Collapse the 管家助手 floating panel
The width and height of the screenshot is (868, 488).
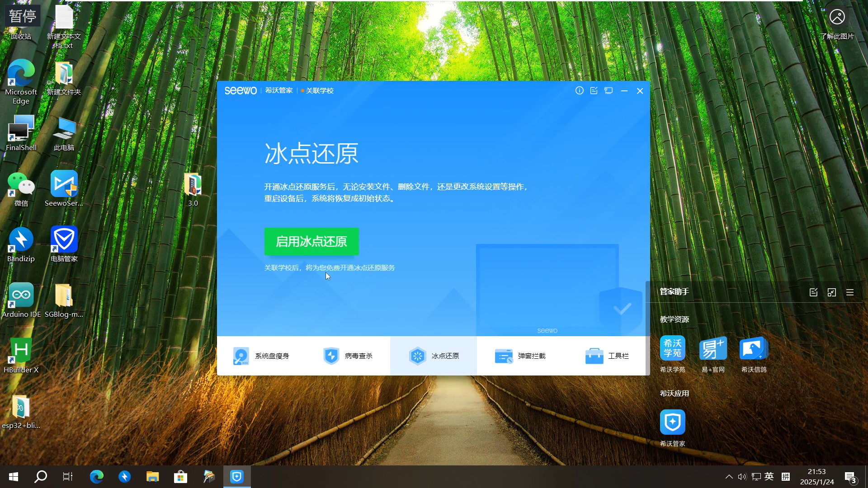click(x=831, y=292)
